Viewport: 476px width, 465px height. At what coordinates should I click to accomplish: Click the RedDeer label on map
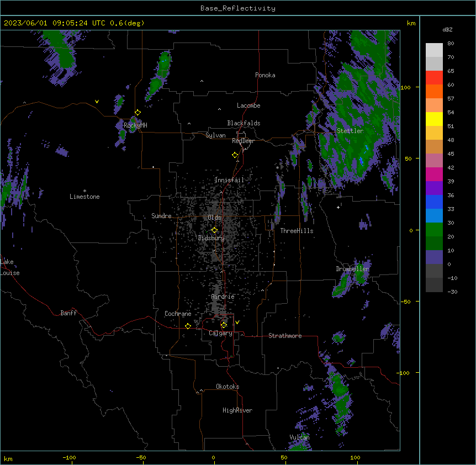point(243,141)
